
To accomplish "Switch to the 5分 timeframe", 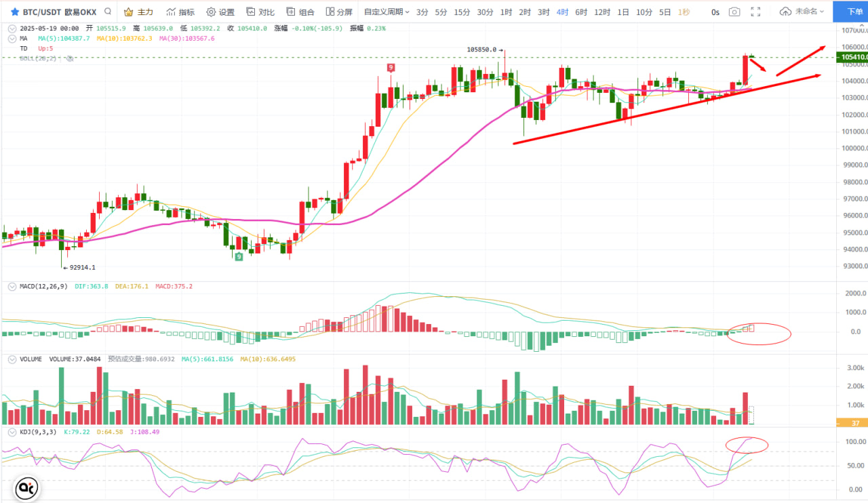I will click(441, 12).
